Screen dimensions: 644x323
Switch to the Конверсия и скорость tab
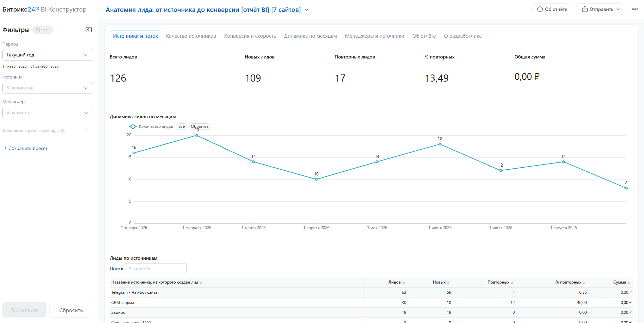pyautogui.click(x=250, y=36)
